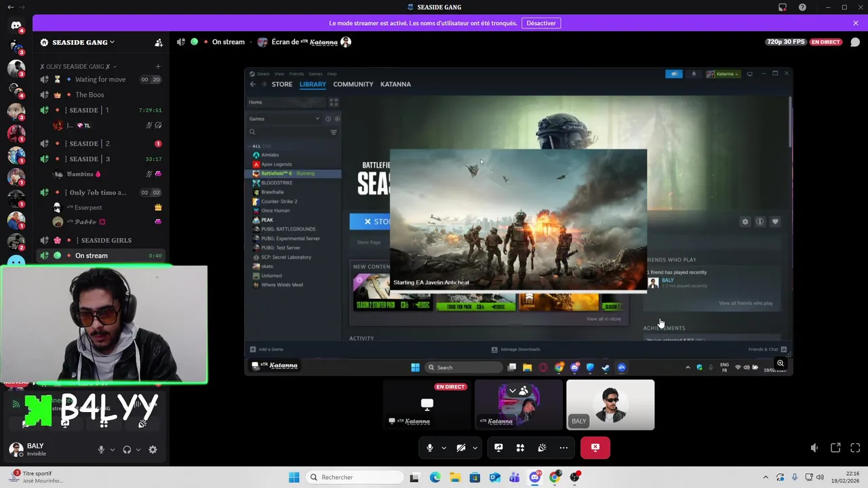Viewport: 868px width, 488px height.
Task: Toggle camera in call controls
Action: [x=461, y=448]
